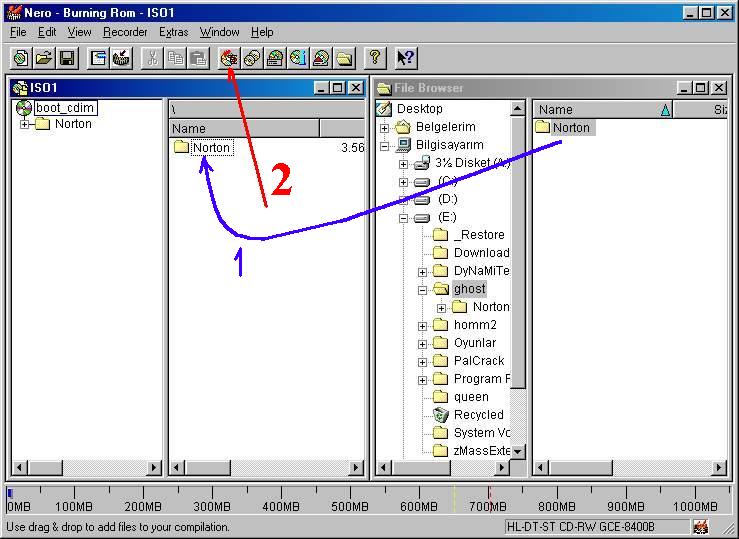The width and height of the screenshot is (739, 539).
Task: Expand the PalCrack folder
Action: 422,362
